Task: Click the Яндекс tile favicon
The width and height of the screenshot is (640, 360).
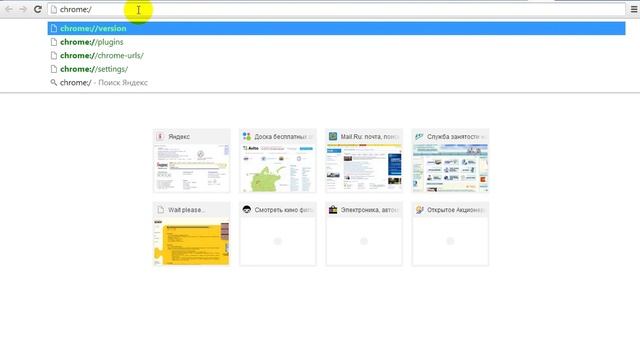Action: tap(160, 136)
